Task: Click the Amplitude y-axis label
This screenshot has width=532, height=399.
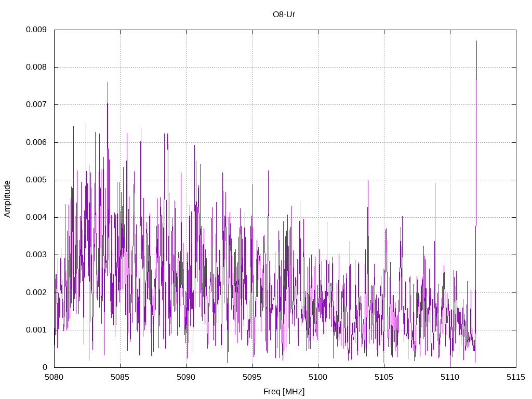Action: click(7, 199)
